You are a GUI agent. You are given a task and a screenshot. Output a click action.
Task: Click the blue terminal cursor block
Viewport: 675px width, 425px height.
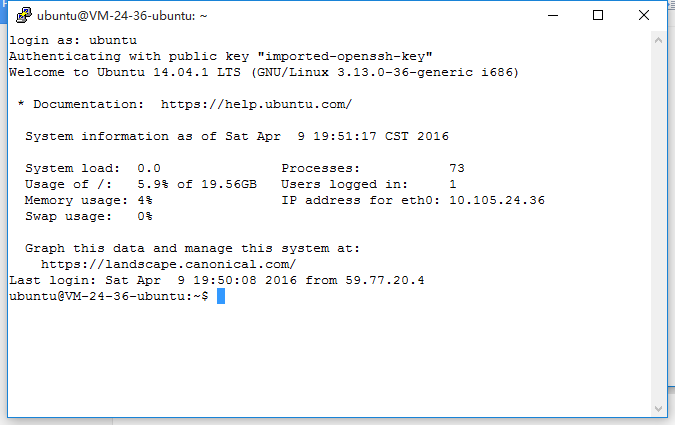tap(221, 296)
